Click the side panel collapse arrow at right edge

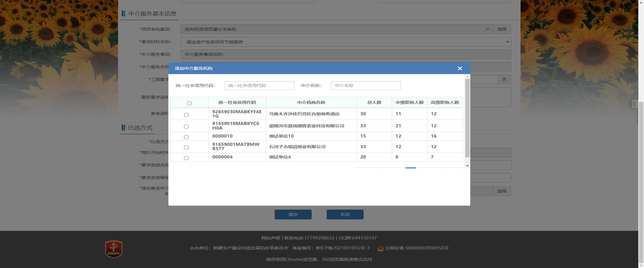634,104
